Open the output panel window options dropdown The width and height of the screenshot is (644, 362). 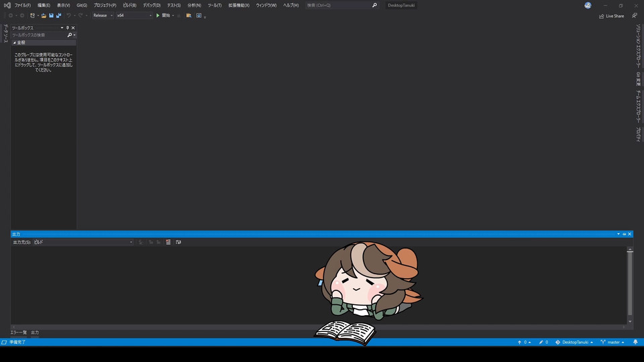[x=618, y=234]
